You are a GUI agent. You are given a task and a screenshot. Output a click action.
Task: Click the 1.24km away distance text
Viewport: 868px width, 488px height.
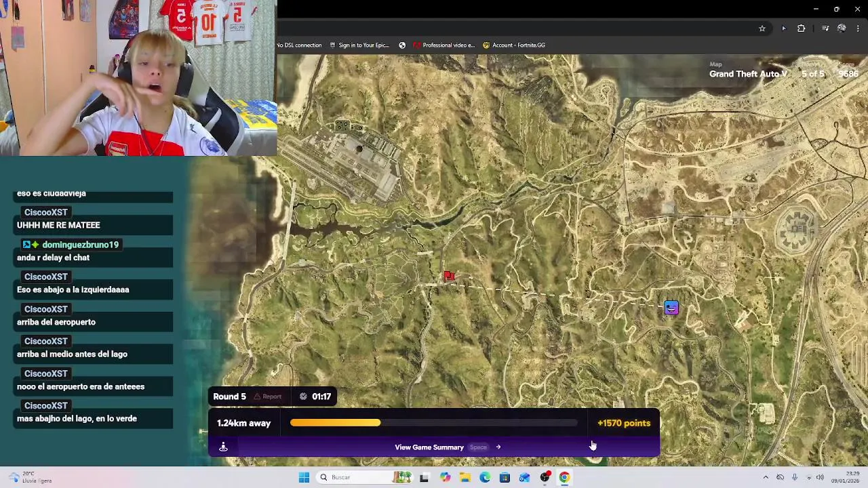[x=243, y=423]
